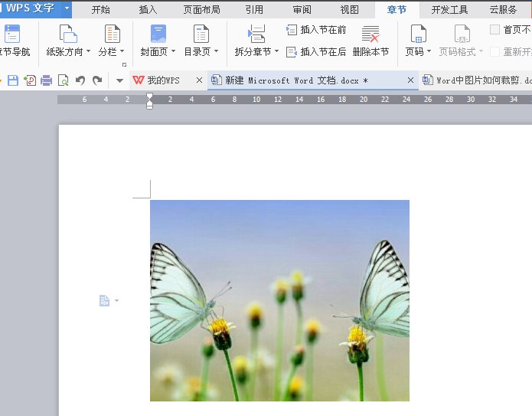Click the table of contents page icon

[201, 34]
